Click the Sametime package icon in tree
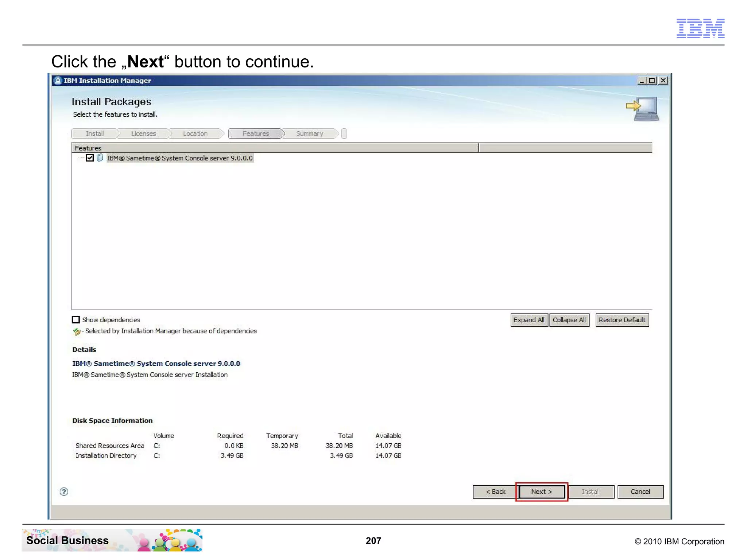Viewport: 747px width, 560px height. pos(100,158)
